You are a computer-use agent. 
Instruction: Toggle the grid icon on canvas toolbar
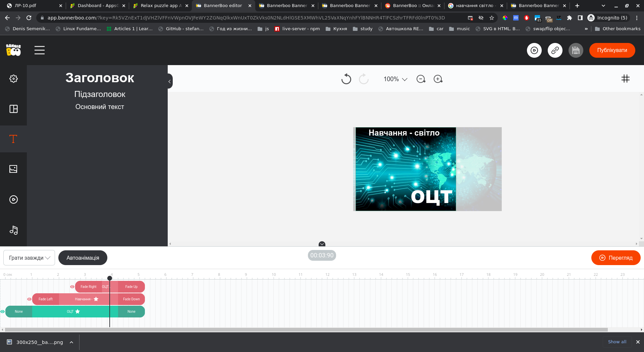tap(625, 79)
